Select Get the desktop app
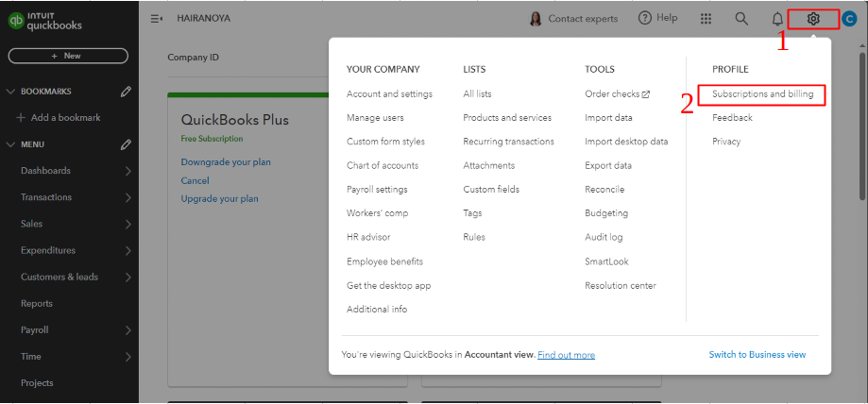Viewport: 868px width, 404px height. pyautogui.click(x=388, y=286)
